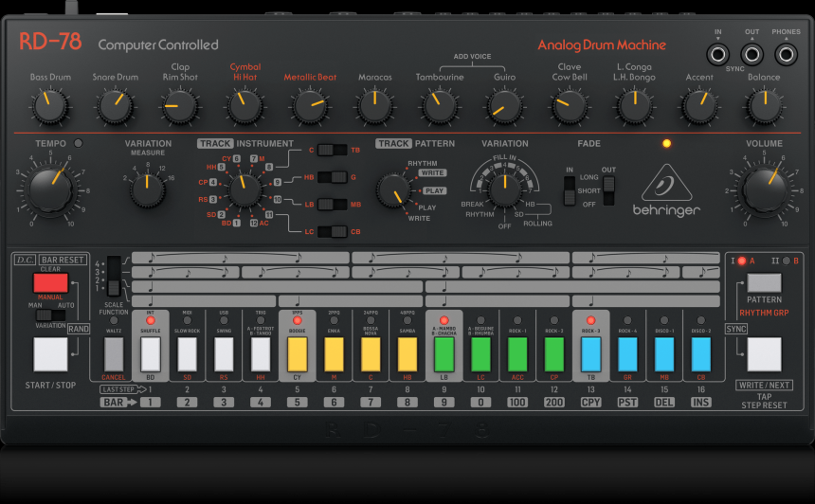Click the II B pattern LED
The width and height of the screenshot is (815, 504).
pos(786,261)
